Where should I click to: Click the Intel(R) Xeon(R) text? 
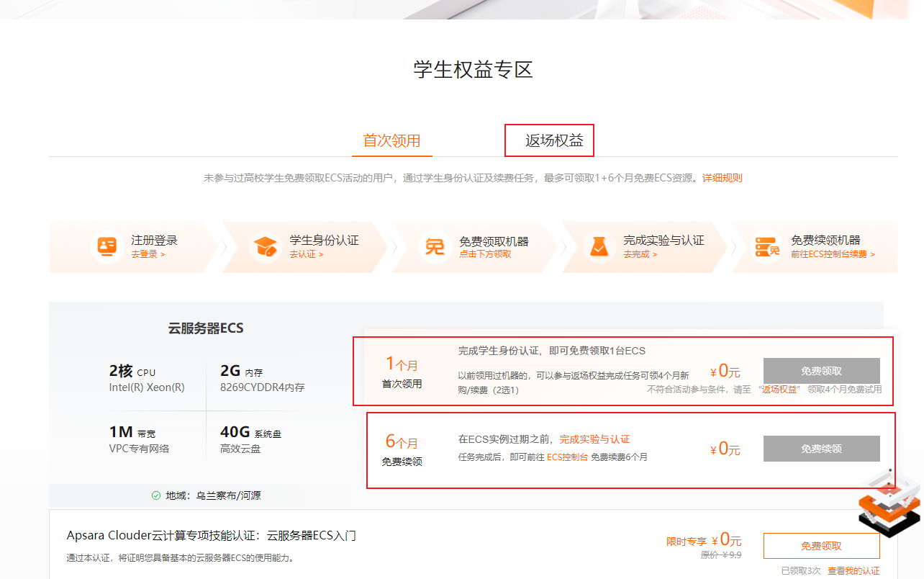tap(147, 387)
